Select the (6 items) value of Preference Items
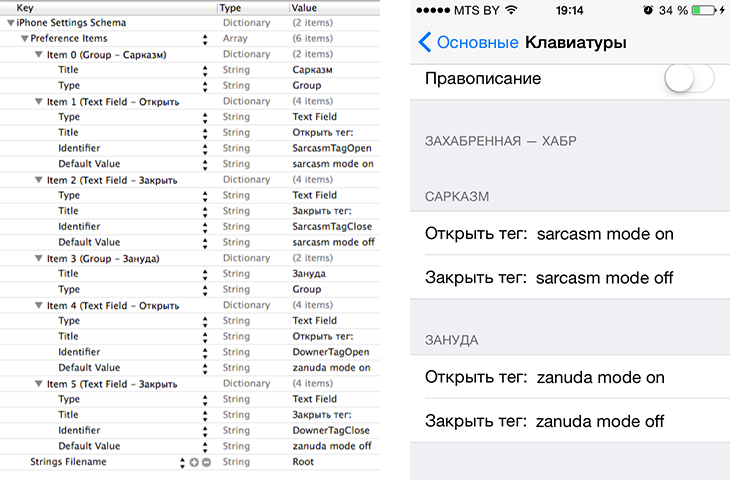The height and width of the screenshot is (480, 730). (312, 38)
